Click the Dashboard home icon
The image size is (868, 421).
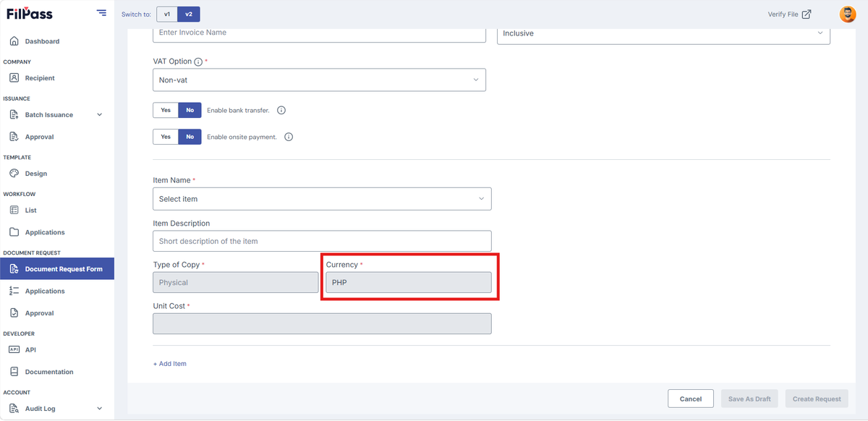[14, 41]
